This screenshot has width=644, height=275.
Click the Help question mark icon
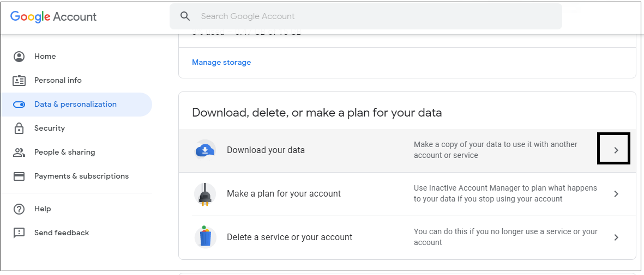coord(19,209)
